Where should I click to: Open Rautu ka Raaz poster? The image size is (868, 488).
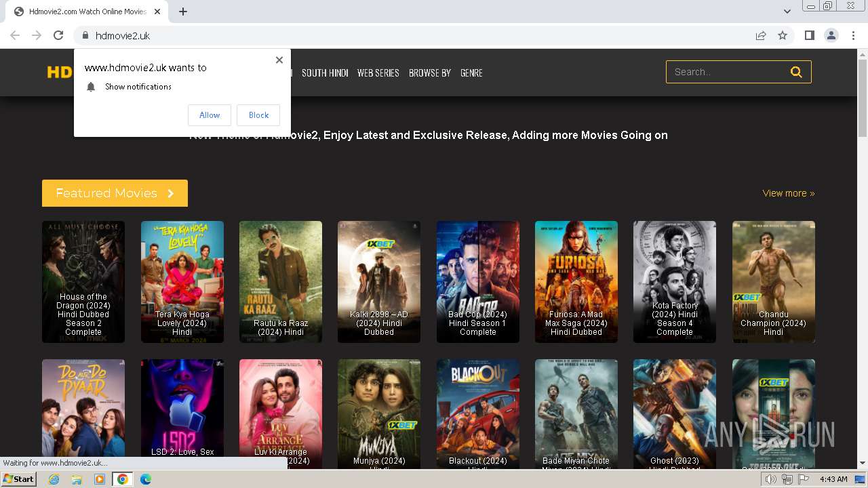[281, 282]
